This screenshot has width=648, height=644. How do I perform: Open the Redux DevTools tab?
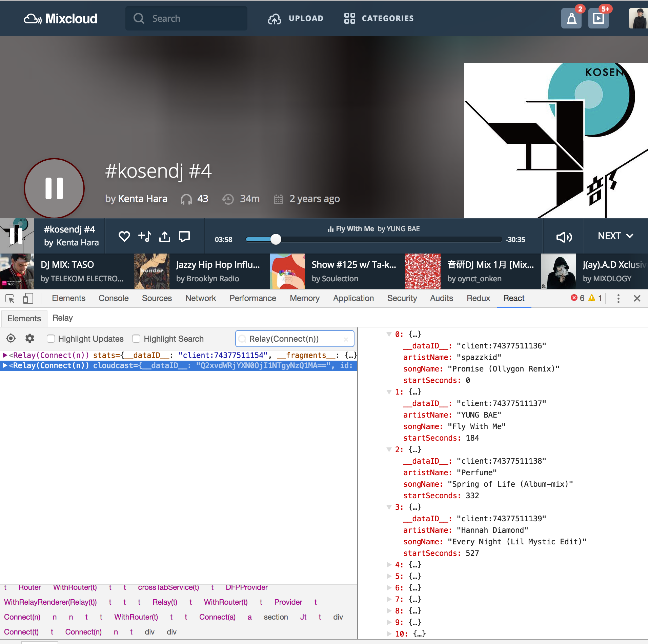pos(479,298)
